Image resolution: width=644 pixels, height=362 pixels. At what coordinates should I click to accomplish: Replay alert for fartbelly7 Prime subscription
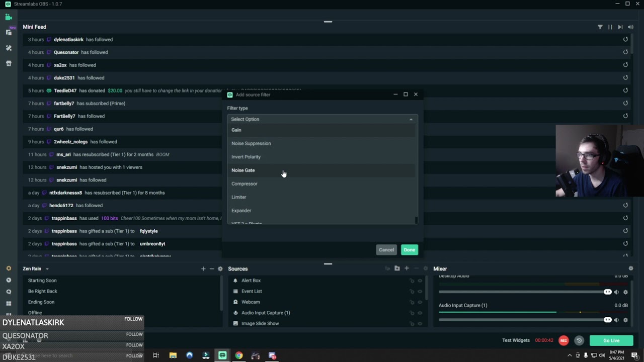point(625,103)
